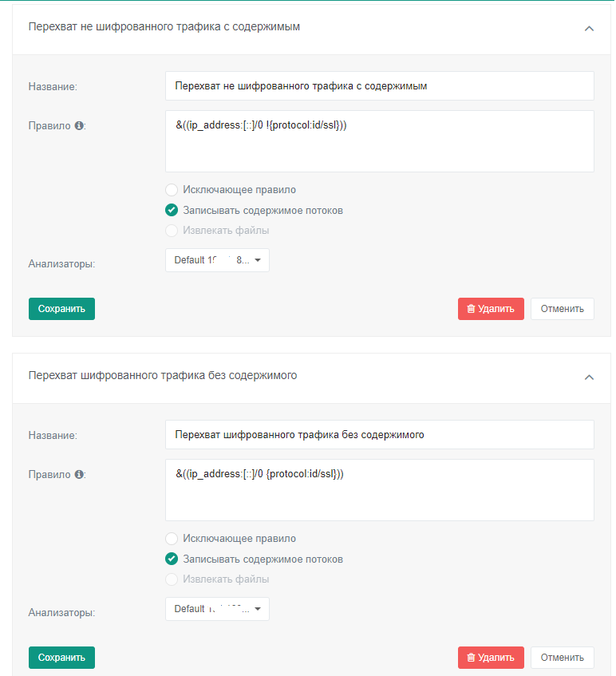Select Исключающее правило in the first rule
616x676 pixels.
tap(172, 190)
